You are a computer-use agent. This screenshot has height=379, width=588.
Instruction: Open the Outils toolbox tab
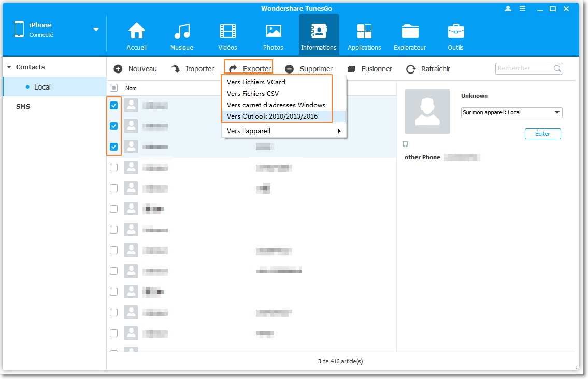455,36
